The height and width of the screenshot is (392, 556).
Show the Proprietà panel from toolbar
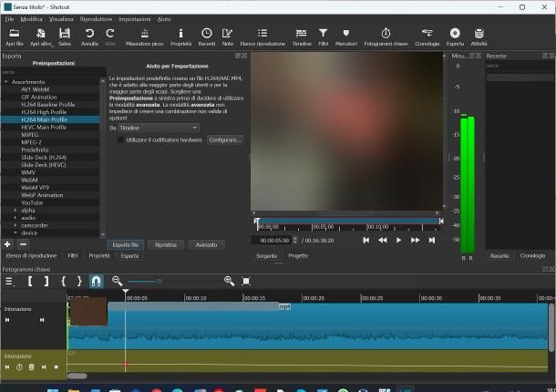[180, 37]
